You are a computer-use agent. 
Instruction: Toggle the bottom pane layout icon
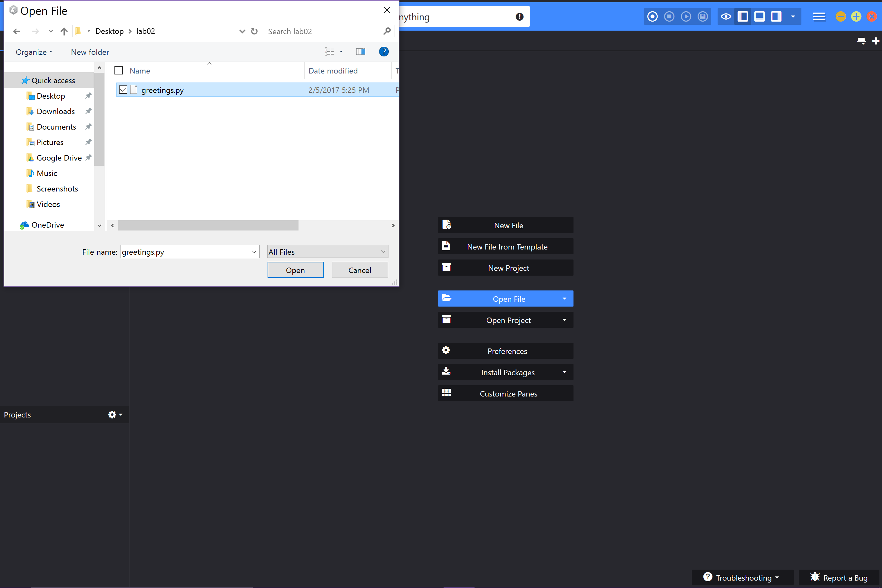pyautogui.click(x=759, y=16)
